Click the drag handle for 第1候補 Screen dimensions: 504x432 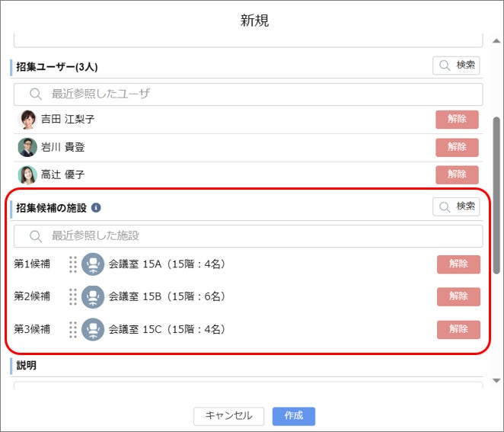click(73, 264)
